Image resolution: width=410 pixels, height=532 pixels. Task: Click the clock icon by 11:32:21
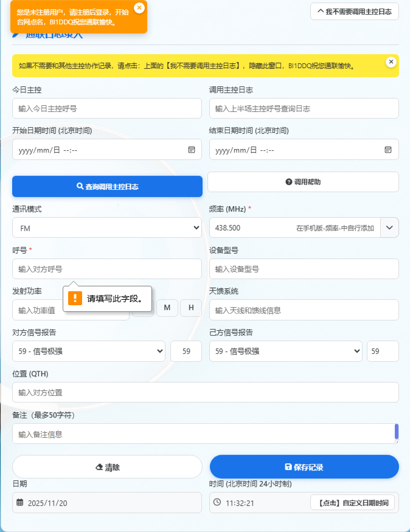click(x=217, y=502)
